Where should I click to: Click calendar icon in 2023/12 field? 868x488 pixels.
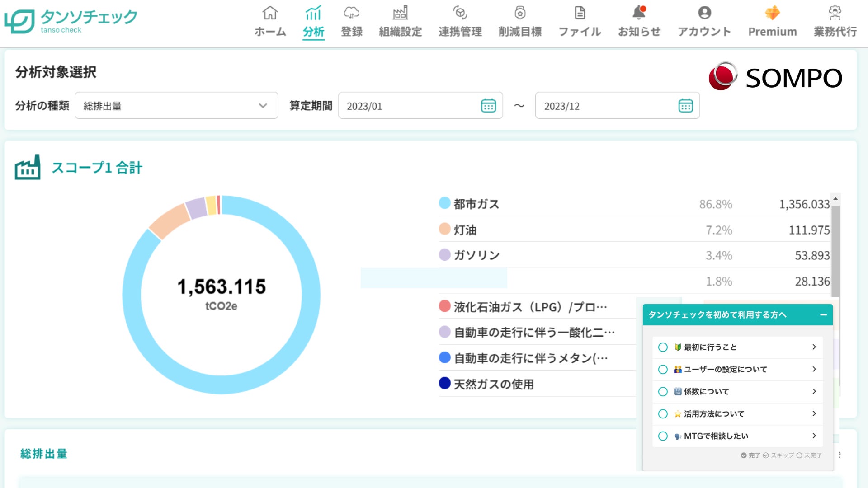point(685,106)
